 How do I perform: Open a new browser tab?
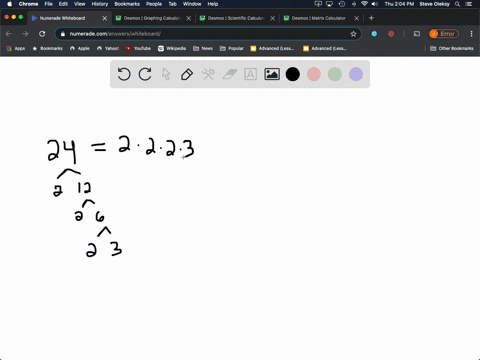coord(371,18)
